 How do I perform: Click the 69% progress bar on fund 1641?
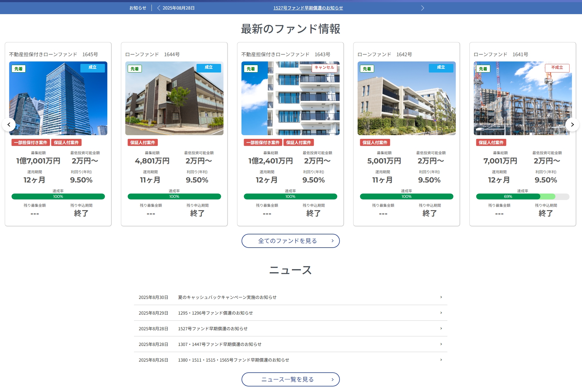coord(522,197)
